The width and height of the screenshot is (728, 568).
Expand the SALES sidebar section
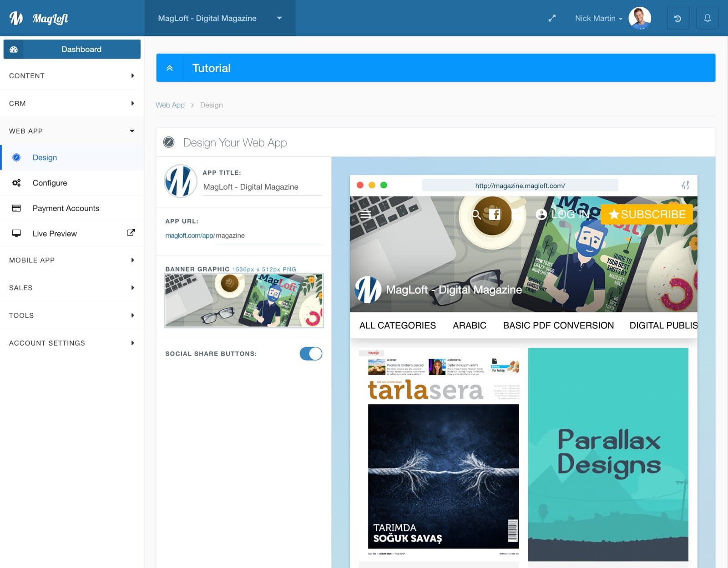pyautogui.click(x=72, y=288)
